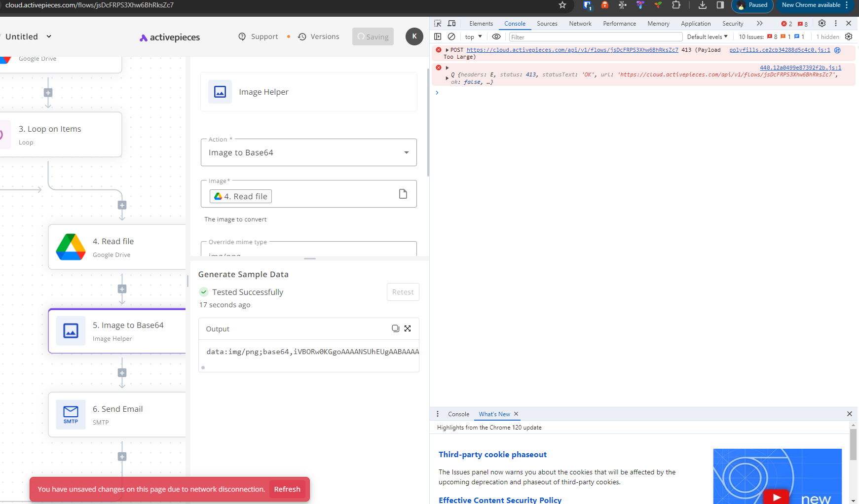Click the add step plus below Read file
Image resolution: width=859 pixels, height=504 pixels.
pyautogui.click(x=122, y=289)
